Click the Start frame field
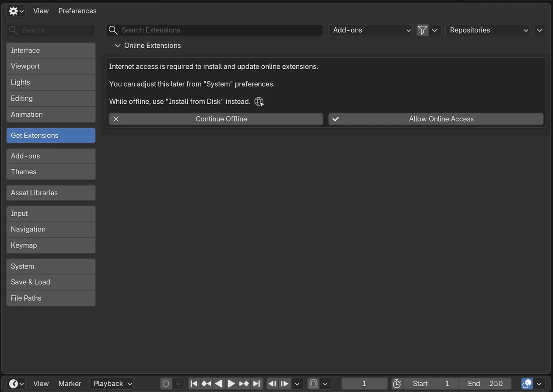The image size is (553, 392). 430,384
